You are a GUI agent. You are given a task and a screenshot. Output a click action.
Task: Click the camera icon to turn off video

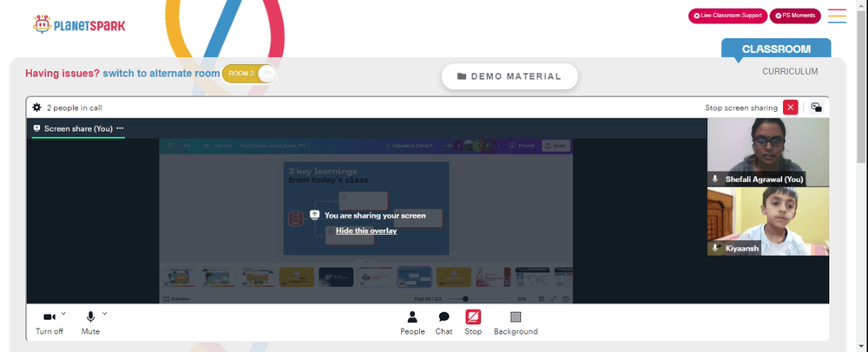[49, 316]
